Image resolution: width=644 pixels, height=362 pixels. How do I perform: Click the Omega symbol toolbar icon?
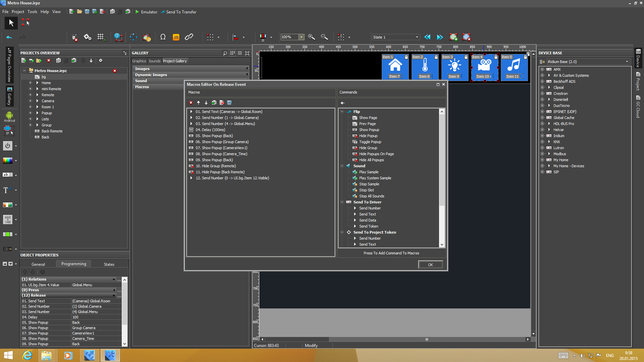[x=163, y=37]
